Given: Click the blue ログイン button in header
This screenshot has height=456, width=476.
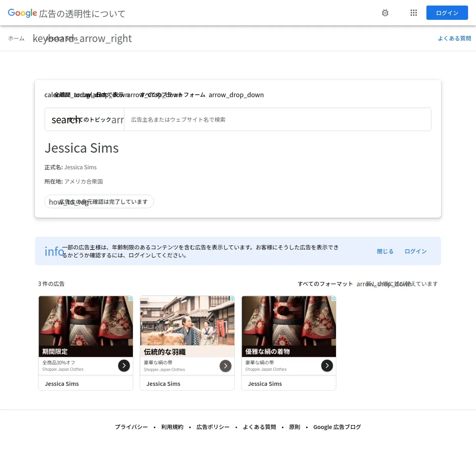Looking at the screenshot, I should coord(447,13).
